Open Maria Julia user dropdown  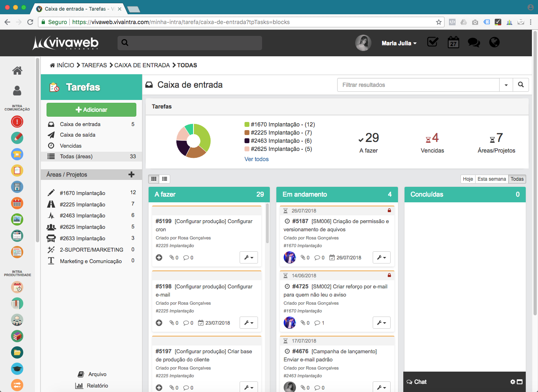tap(399, 43)
